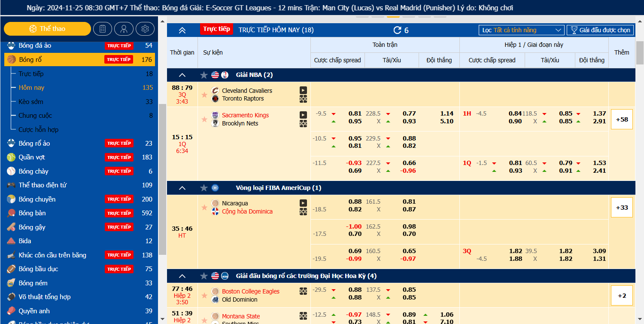
Task: Click the Bóng bàn table tennis icon
Action: tap(11, 213)
